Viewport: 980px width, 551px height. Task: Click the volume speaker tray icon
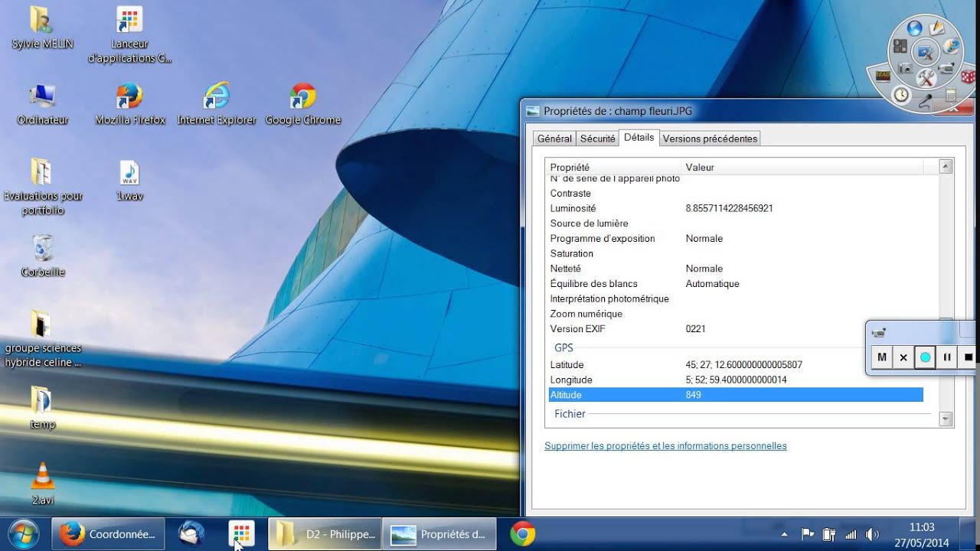(872, 534)
